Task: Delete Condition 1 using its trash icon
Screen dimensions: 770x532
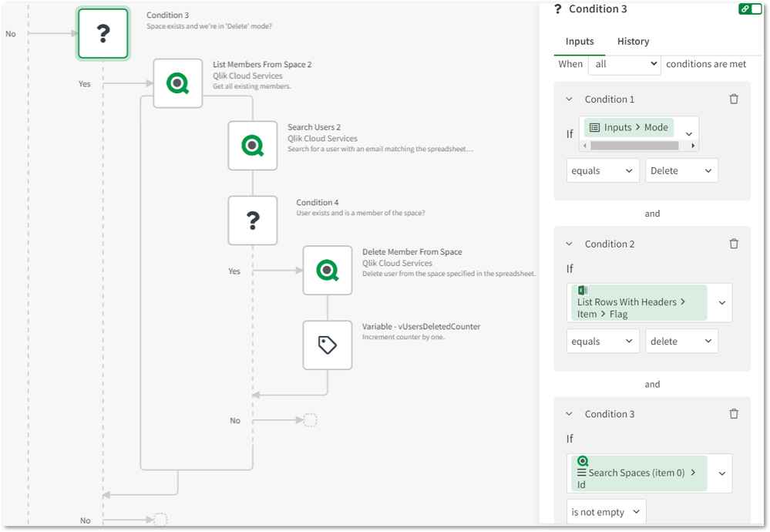Action: [x=734, y=99]
